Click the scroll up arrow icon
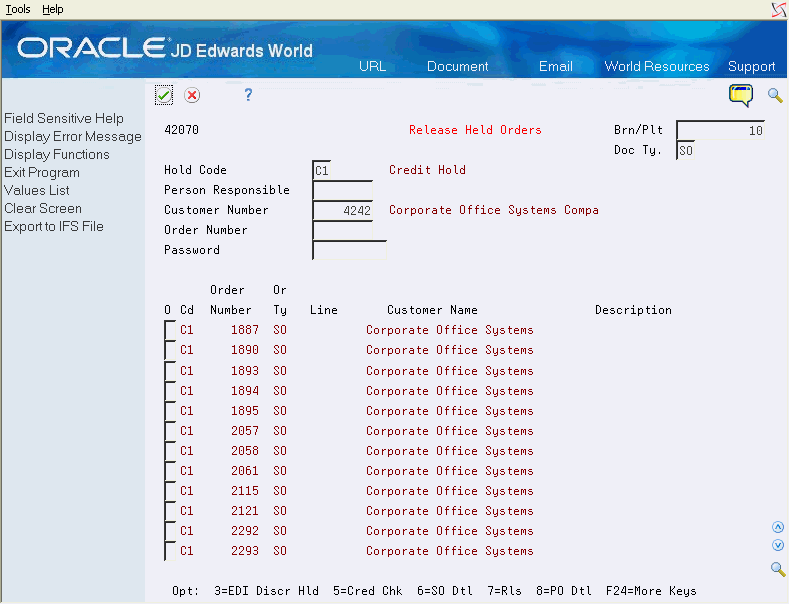The height and width of the screenshot is (604, 789). click(778, 527)
